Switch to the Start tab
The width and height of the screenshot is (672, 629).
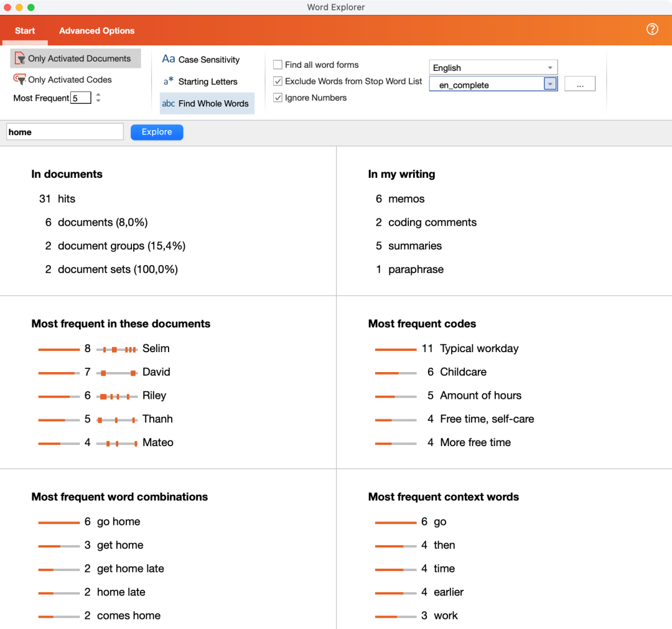click(x=25, y=30)
